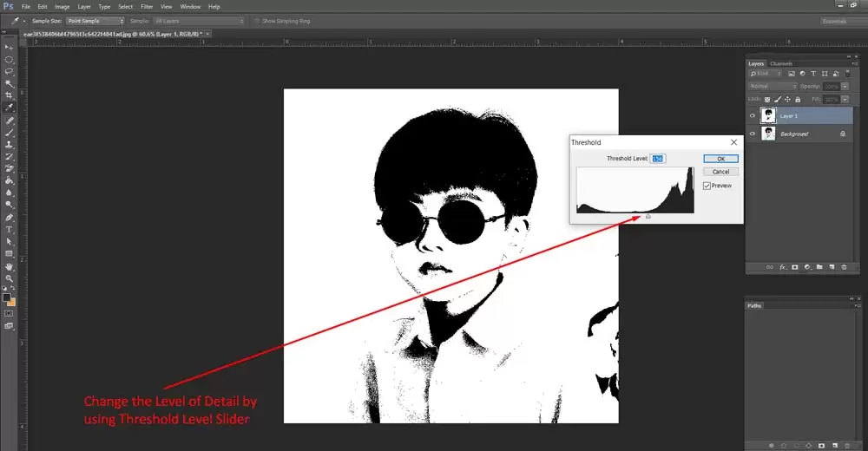Add layer style via fx icon
The image size is (868, 451).
[x=781, y=267]
